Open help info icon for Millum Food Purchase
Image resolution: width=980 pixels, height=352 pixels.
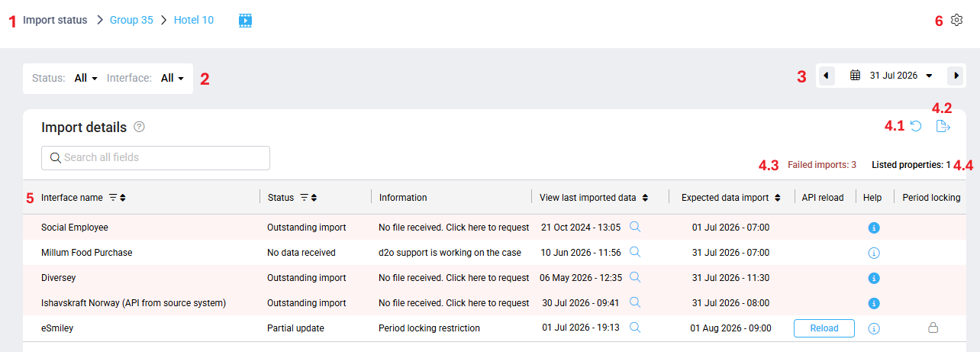(x=875, y=253)
